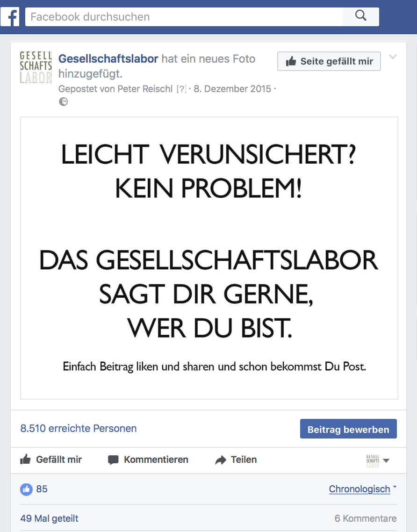The width and height of the screenshot is (417, 532).
Task: Click the magnifier search icon
Action: click(361, 15)
